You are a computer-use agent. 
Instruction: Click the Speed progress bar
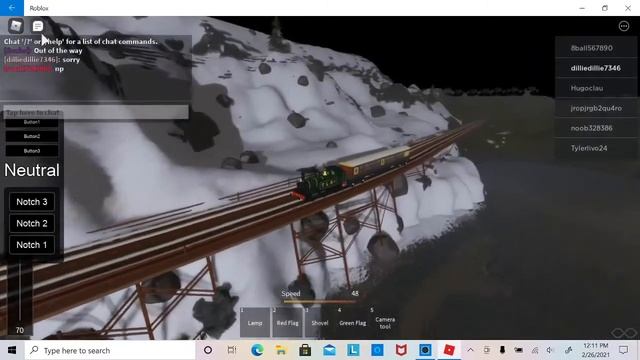[x=320, y=302]
